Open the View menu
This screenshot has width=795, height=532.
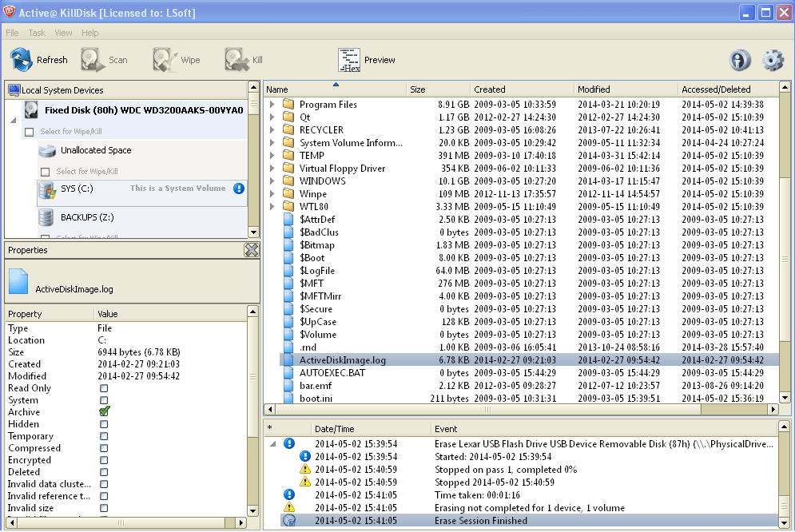click(63, 33)
